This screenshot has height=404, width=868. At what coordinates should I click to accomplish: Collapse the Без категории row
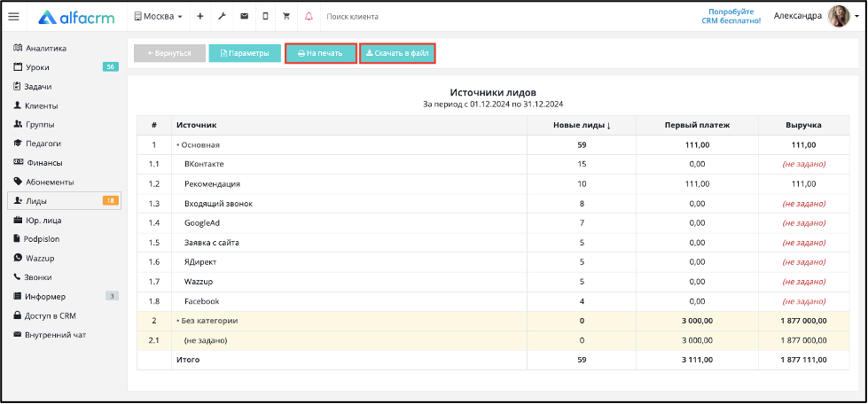(x=207, y=321)
